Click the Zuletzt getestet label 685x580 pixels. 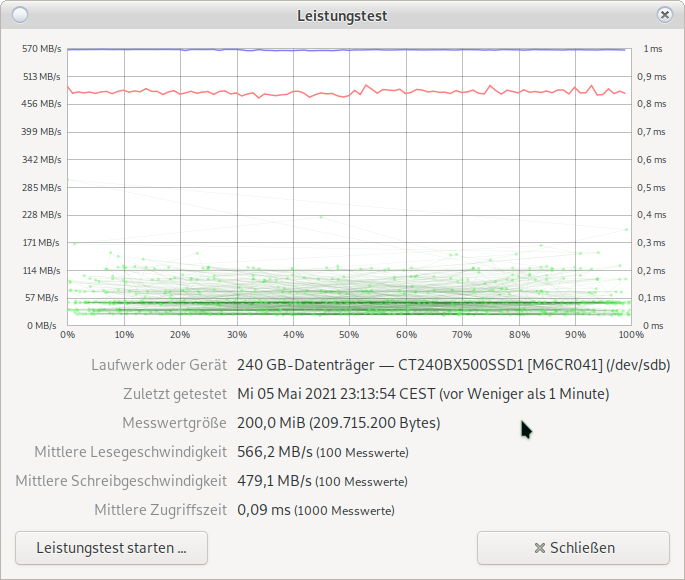(x=175, y=394)
